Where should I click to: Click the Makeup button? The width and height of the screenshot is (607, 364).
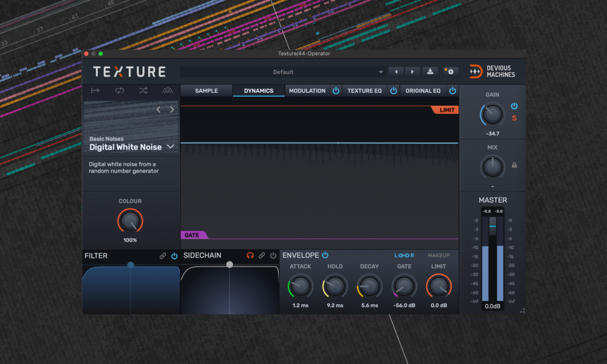pos(439,256)
